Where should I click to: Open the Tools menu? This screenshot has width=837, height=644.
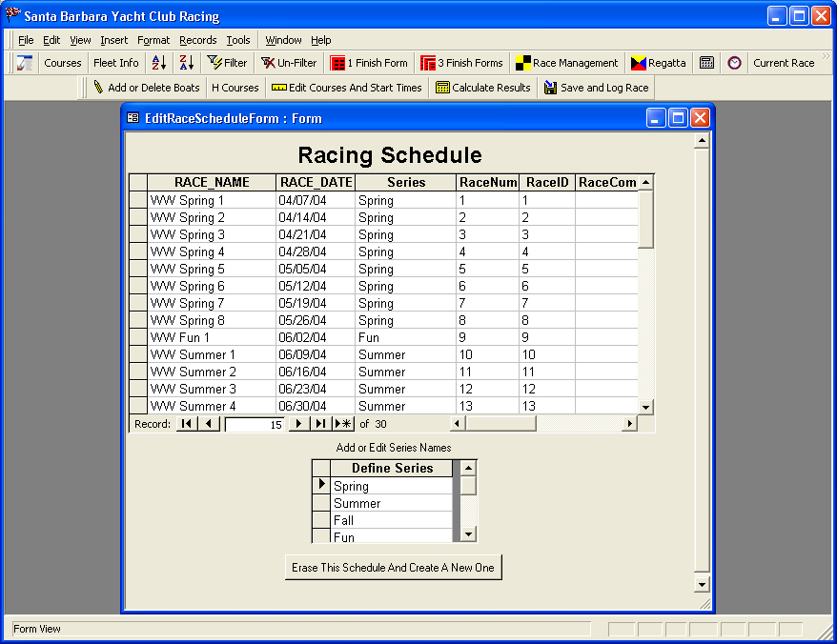click(x=238, y=40)
